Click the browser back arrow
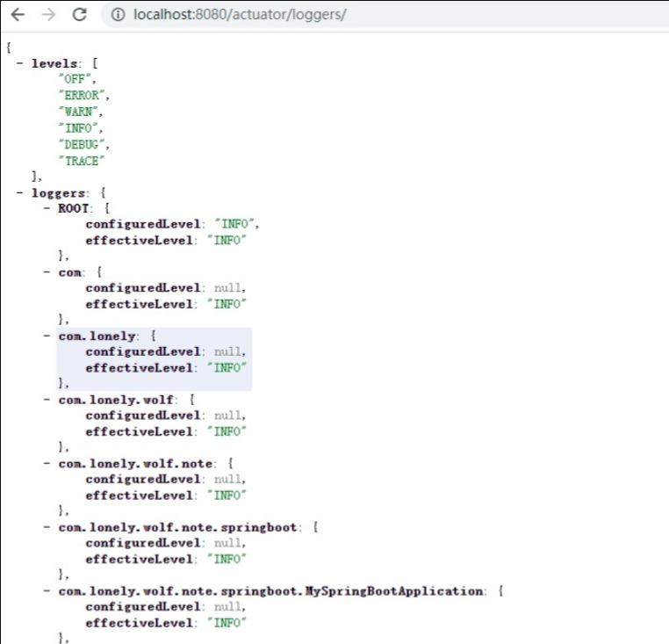 (x=18, y=15)
